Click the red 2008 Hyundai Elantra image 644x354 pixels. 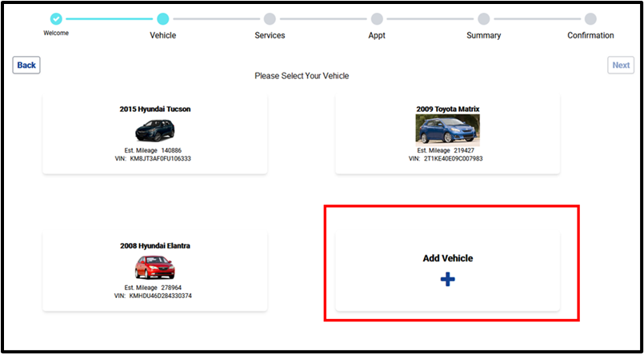[x=154, y=267]
